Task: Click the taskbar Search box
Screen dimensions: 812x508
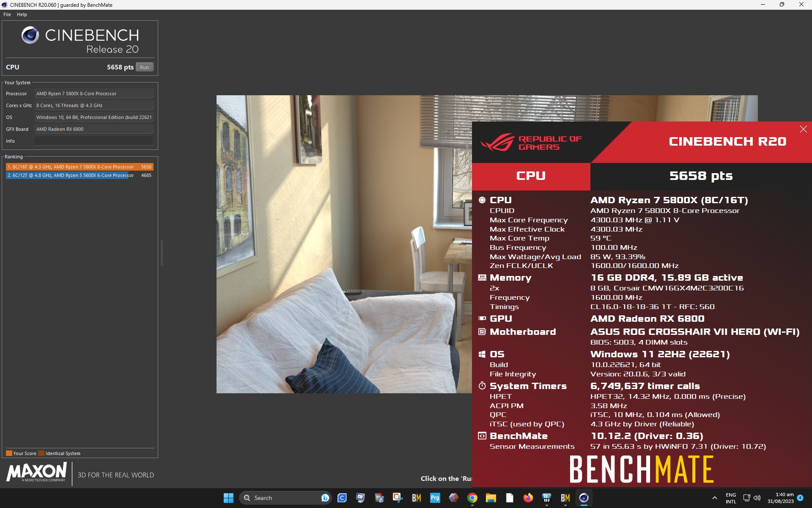Action: [x=285, y=498]
